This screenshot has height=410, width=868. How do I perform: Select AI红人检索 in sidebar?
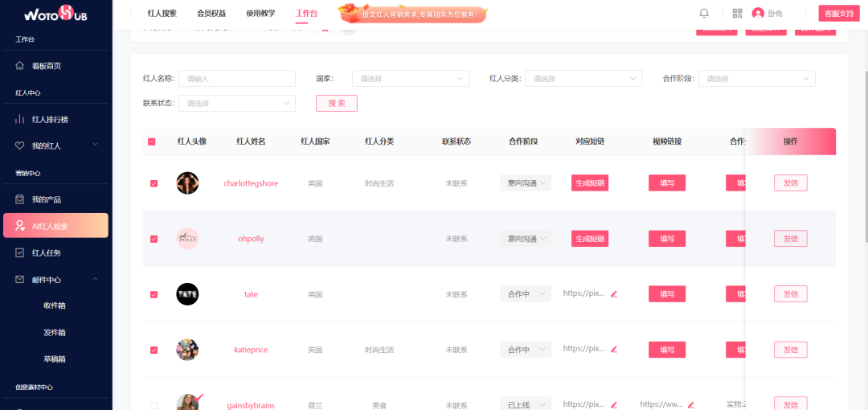coord(55,225)
